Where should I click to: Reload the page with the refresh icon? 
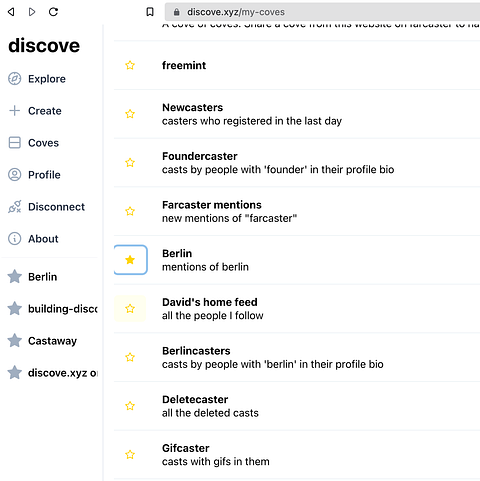point(53,12)
